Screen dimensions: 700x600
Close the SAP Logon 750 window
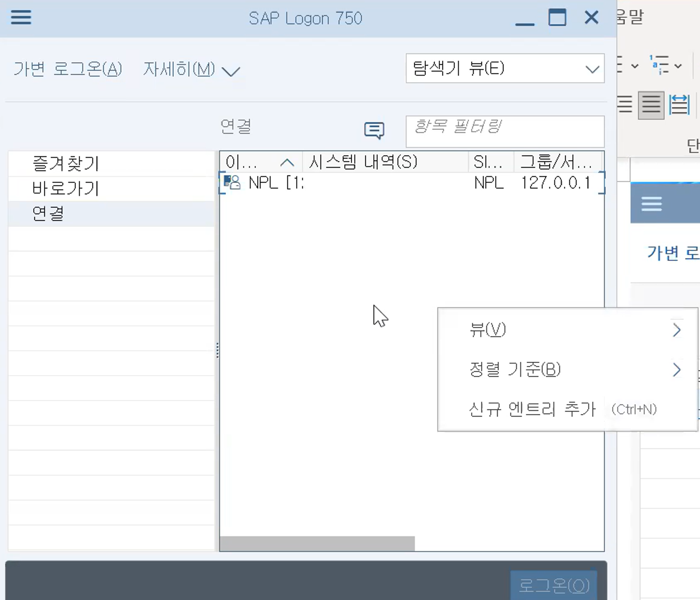pos(591,18)
